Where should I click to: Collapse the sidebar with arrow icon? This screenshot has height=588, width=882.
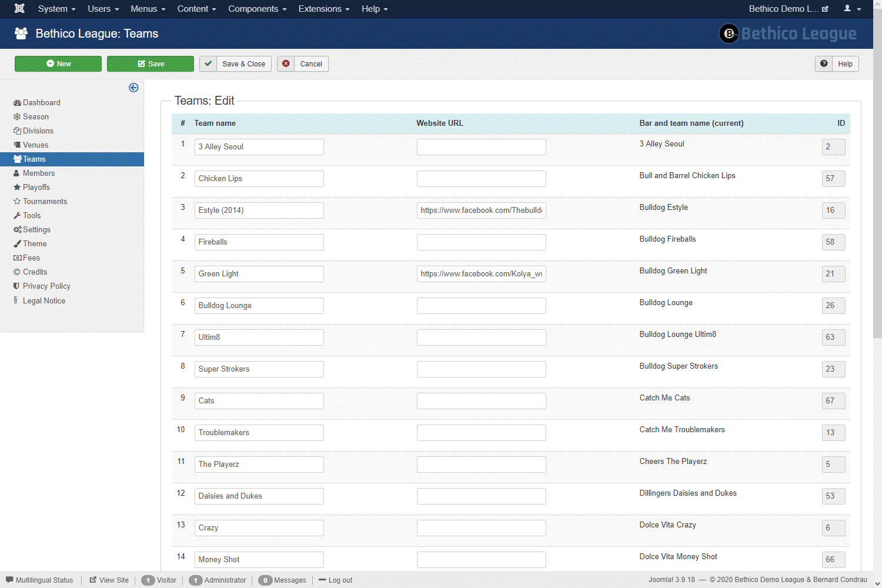(x=133, y=88)
